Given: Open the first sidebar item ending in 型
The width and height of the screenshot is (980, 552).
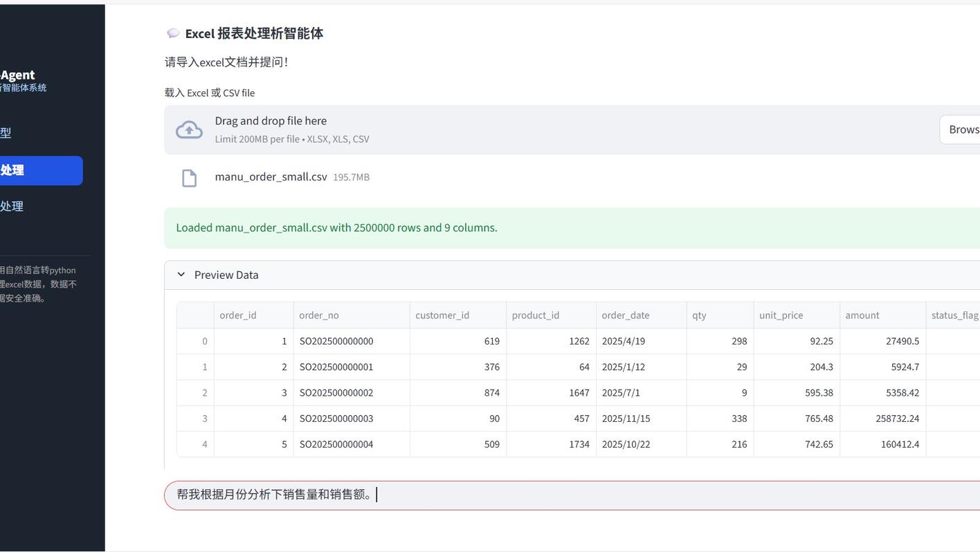Looking at the screenshot, I should point(6,133).
